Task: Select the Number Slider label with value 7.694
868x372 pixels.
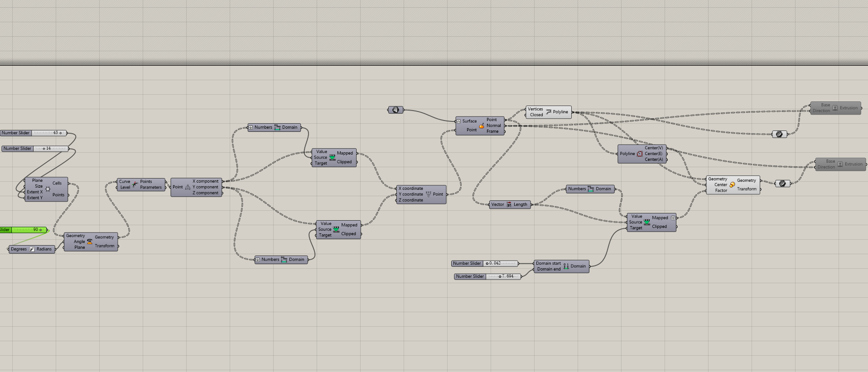Action: pyautogui.click(x=470, y=276)
